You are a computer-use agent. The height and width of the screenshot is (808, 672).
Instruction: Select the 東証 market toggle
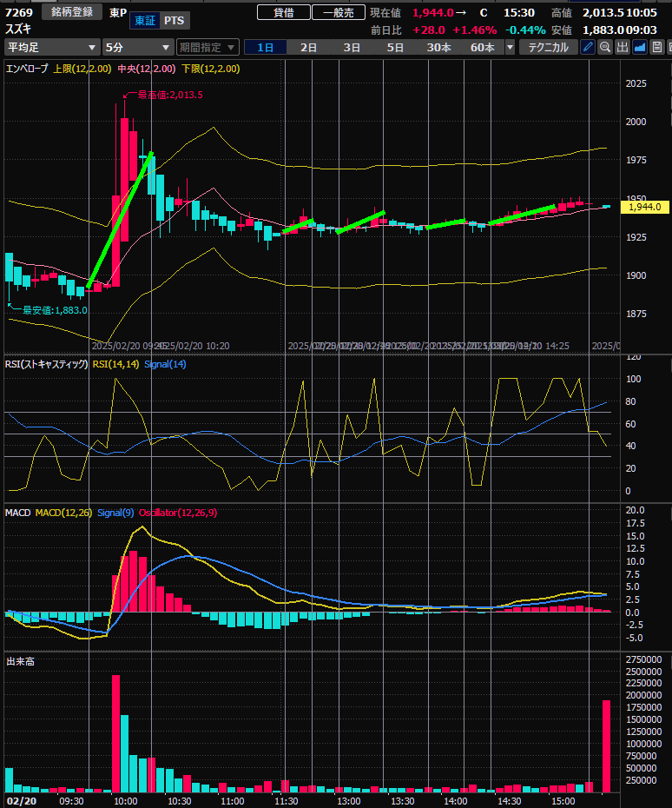[144, 20]
